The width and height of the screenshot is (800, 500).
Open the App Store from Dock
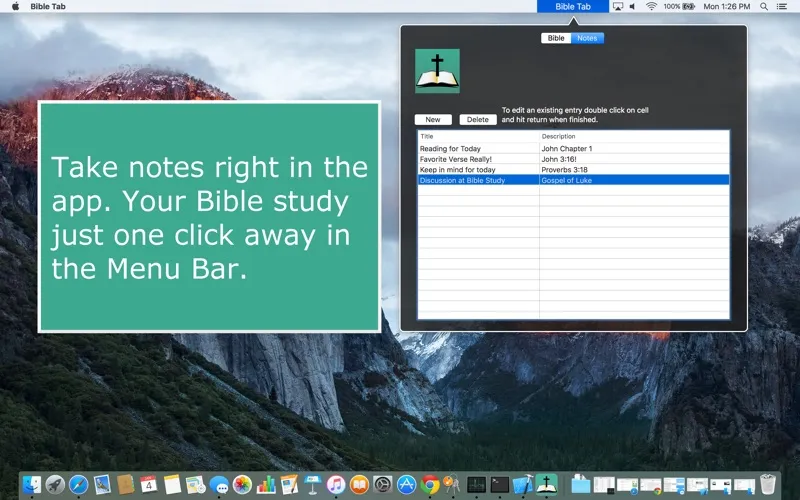coord(407,485)
